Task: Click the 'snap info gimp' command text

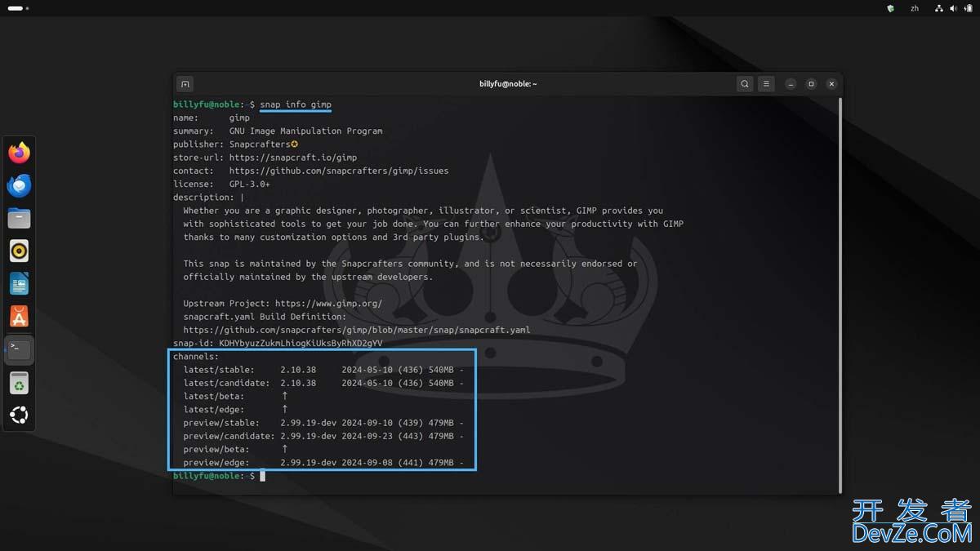Action: pyautogui.click(x=296, y=104)
